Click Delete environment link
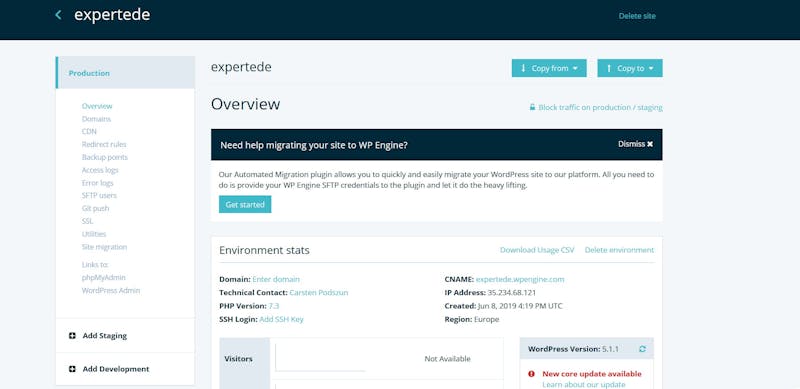 (619, 250)
